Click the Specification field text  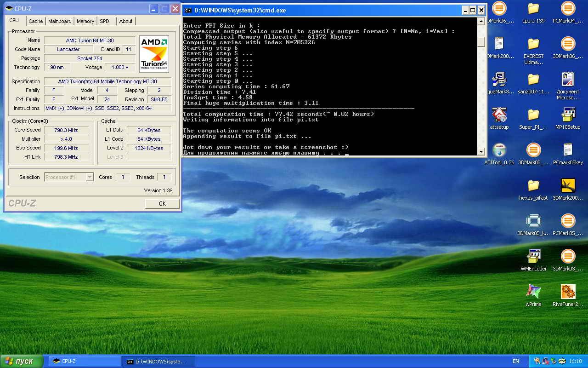[x=107, y=81]
